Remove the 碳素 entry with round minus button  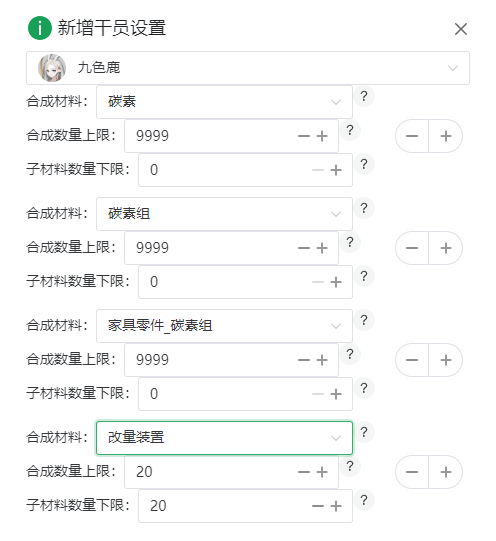[x=412, y=136]
